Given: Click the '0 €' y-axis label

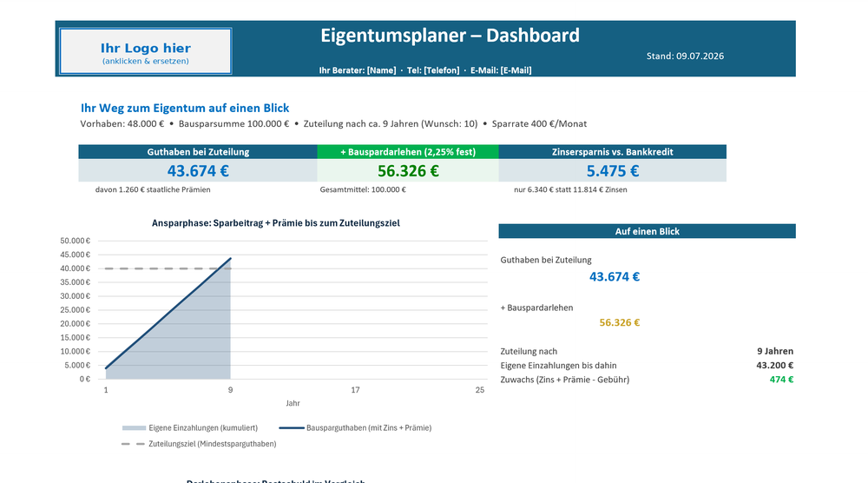Looking at the screenshot, I should click(85, 380).
